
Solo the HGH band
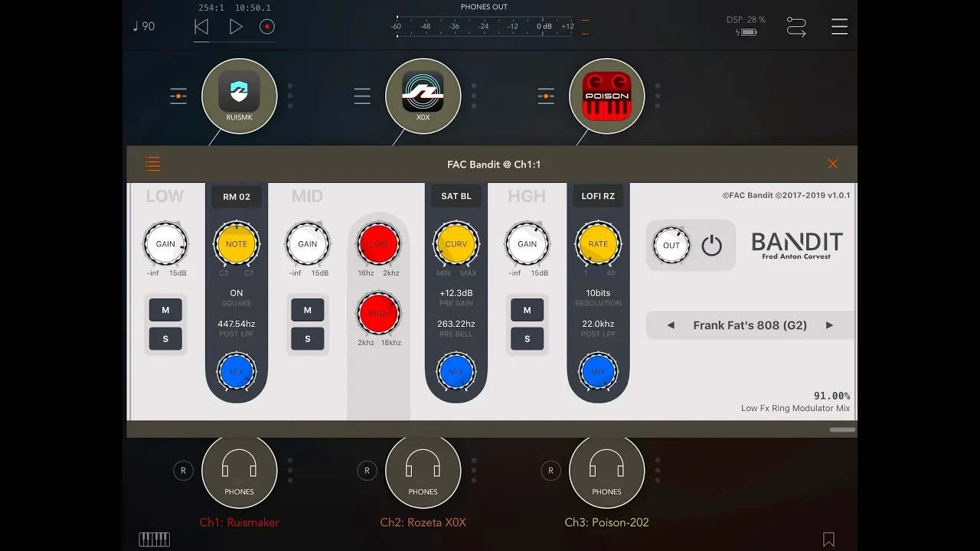click(527, 338)
